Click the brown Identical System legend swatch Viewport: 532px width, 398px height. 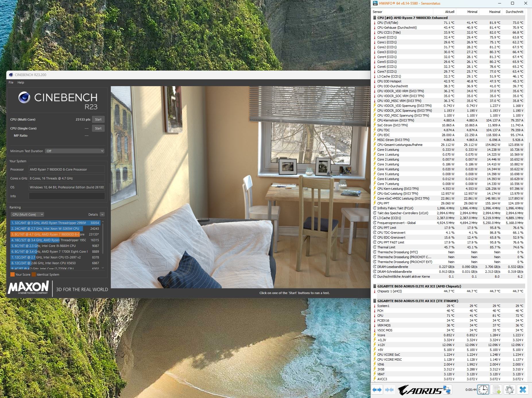click(x=34, y=275)
